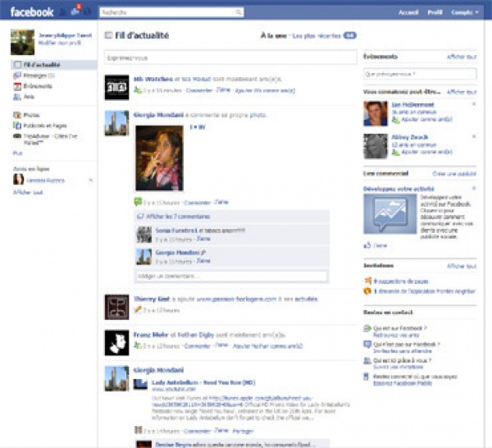The width and height of the screenshot is (492, 448).
Task: Add Ian McDermont as friend
Action: pos(426,119)
